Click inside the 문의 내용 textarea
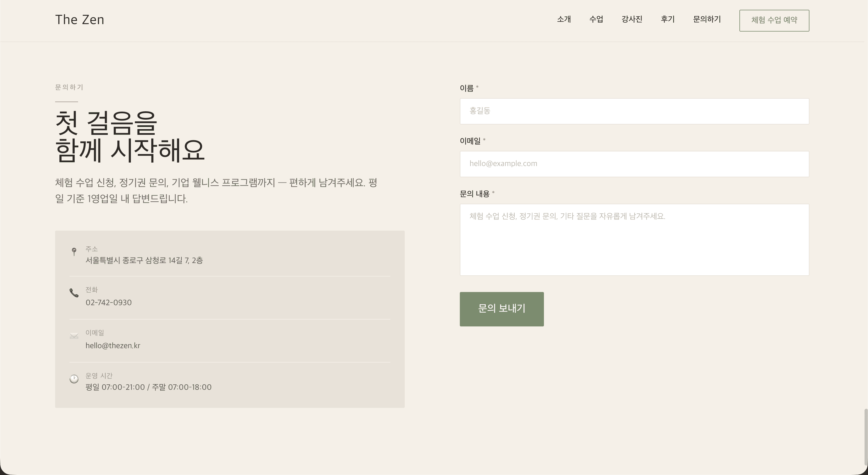 (634, 240)
